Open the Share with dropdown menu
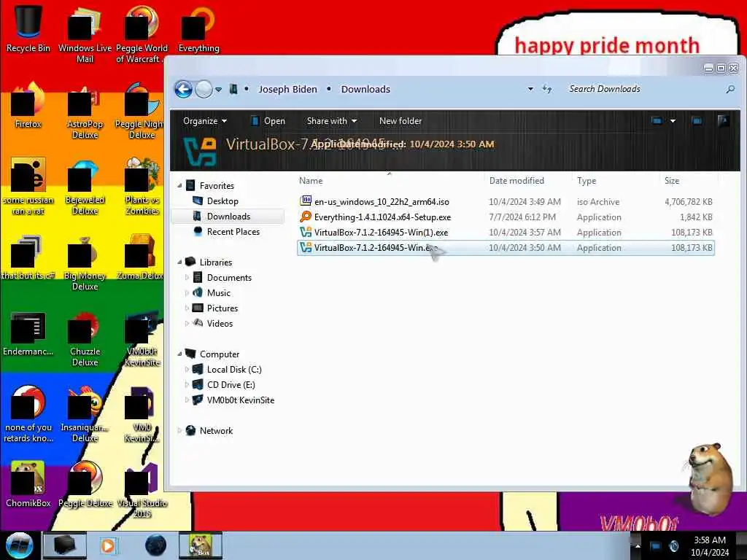747x560 pixels. click(x=332, y=121)
